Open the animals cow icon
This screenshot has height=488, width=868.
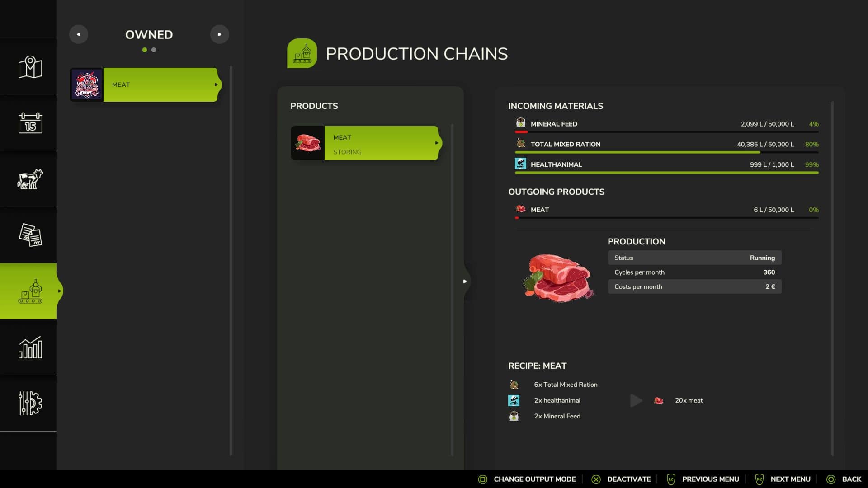click(30, 179)
